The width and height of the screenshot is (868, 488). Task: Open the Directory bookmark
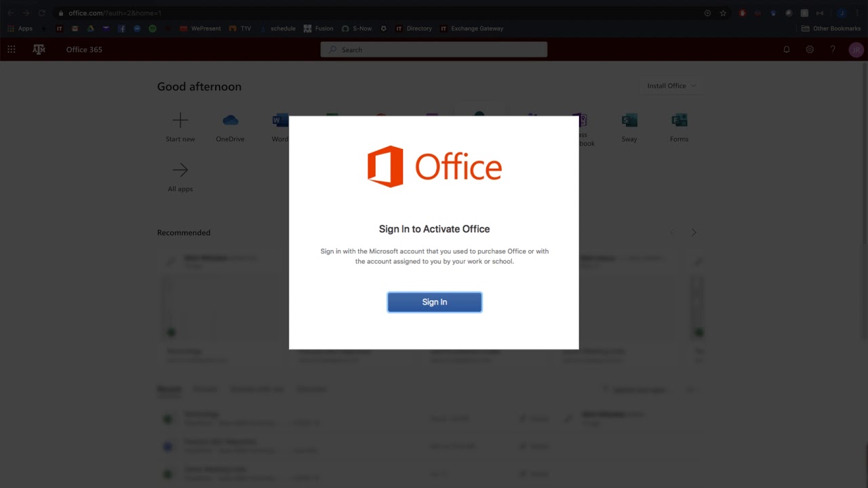pyautogui.click(x=414, y=28)
